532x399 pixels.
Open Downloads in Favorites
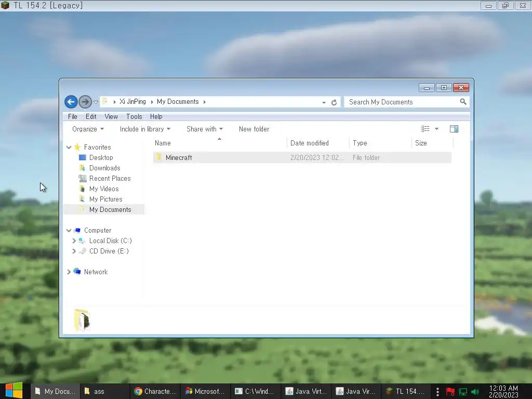click(104, 168)
